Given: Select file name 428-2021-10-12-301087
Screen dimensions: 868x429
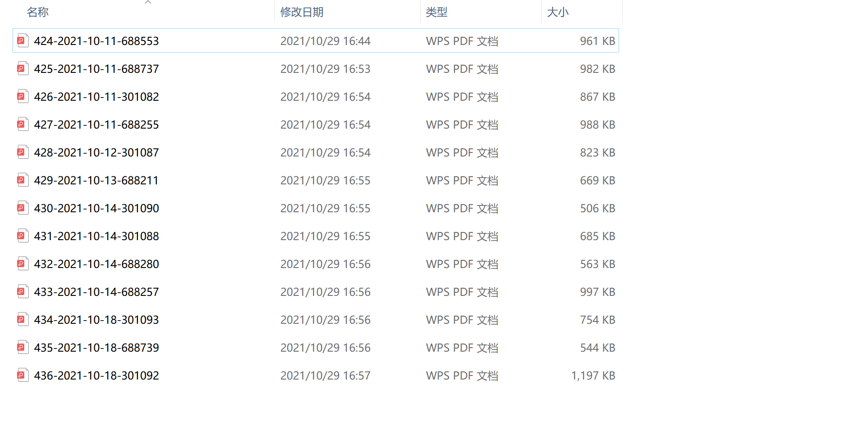Looking at the screenshot, I should [x=97, y=152].
